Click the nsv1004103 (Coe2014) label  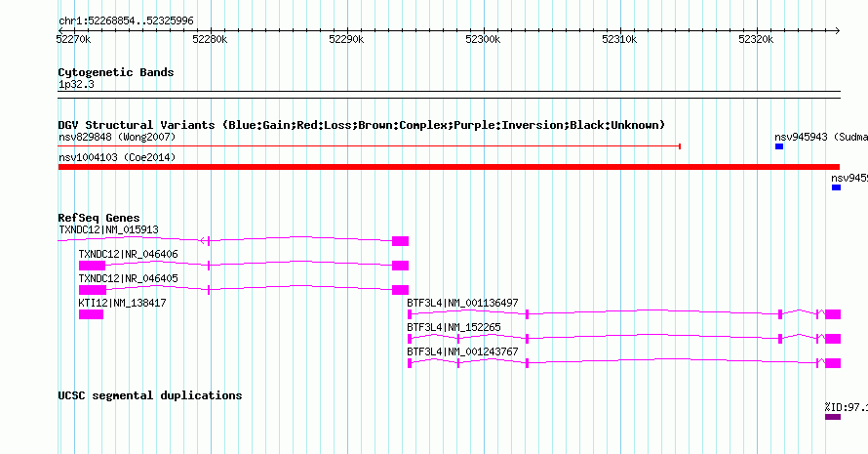[x=117, y=157]
